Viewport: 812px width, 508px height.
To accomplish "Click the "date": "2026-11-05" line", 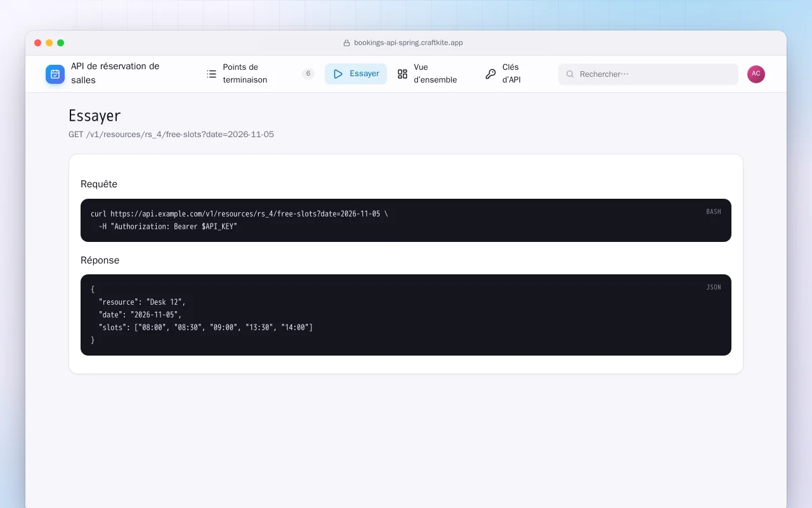I will [x=140, y=315].
